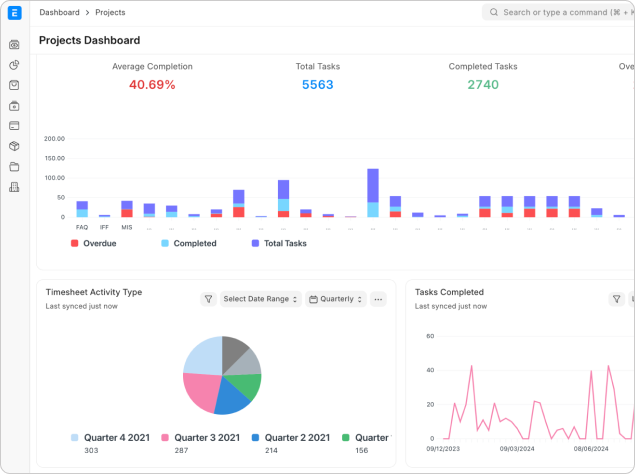Click the Projects breadcrumb item
This screenshot has height=474, width=635.
[x=111, y=13]
